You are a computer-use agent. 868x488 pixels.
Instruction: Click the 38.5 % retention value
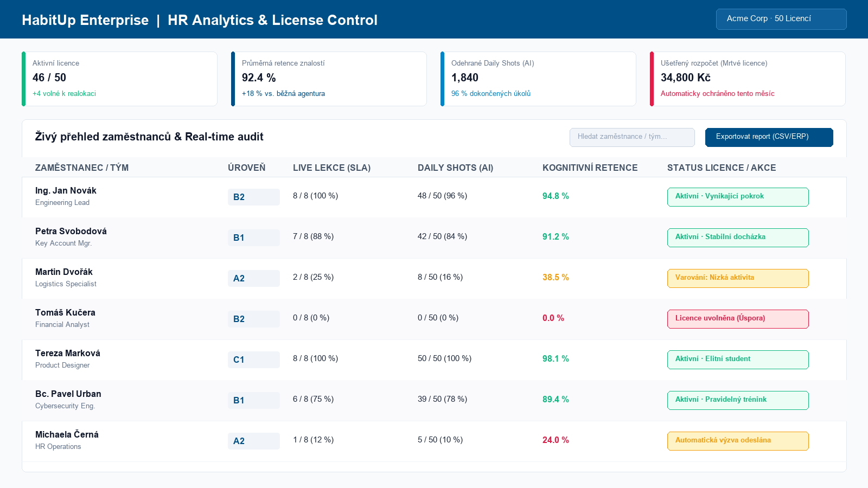[x=556, y=278]
